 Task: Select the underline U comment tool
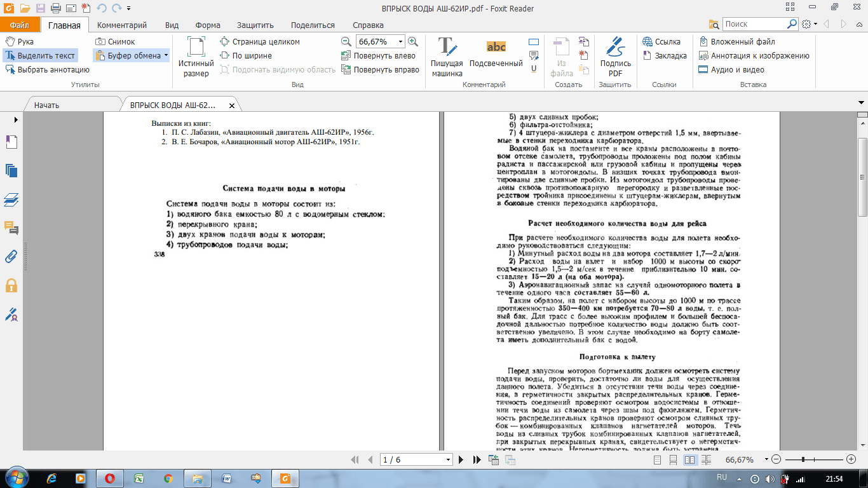tap(534, 69)
